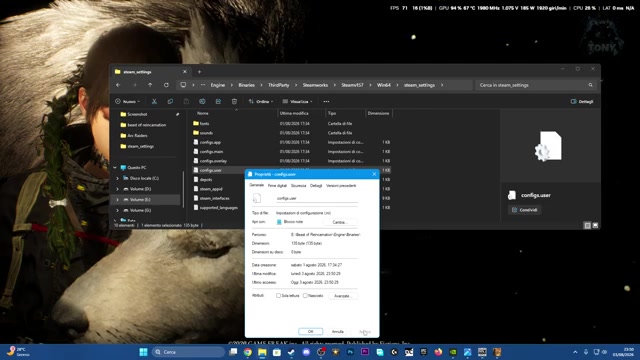Expand Disco locale (C:) in sidebar
The image size is (640, 360).
[x=118, y=178]
